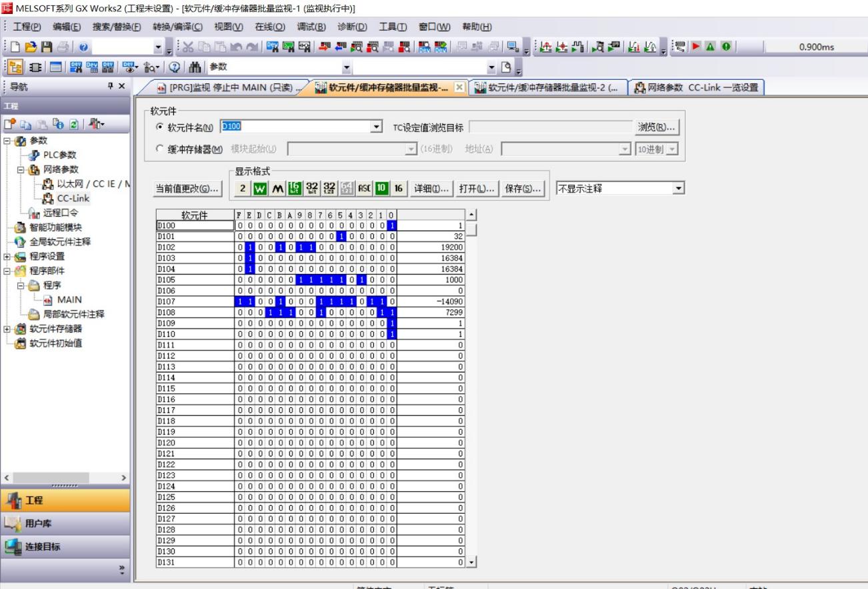Image resolution: width=868 pixels, height=589 pixels.
Task: Start simulation with red play icon
Action: pyautogui.click(x=697, y=47)
